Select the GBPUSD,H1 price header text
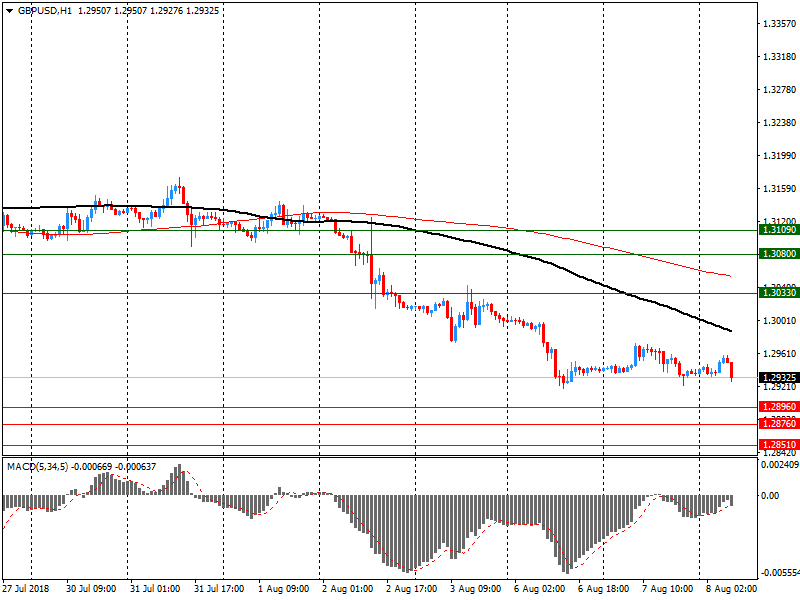The height and width of the screenshot is (600, 800). (x=118, y=11)
